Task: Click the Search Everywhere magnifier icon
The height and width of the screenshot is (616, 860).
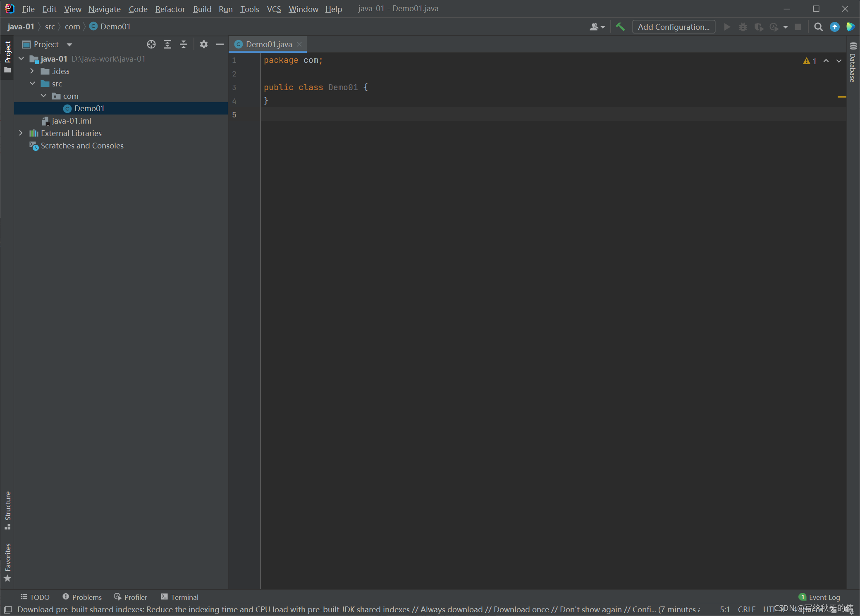Action: (818, 27)
